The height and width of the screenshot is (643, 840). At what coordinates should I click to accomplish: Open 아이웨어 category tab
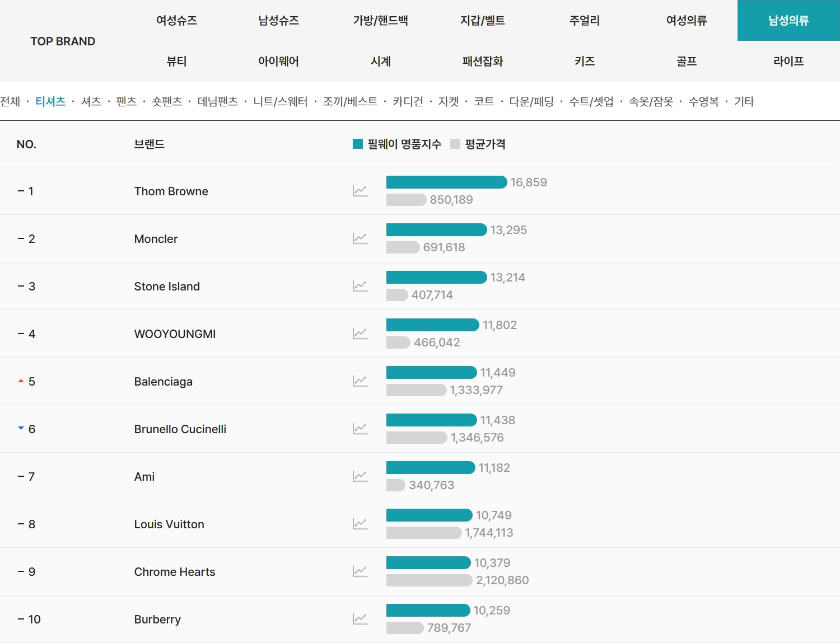[278, 62]
